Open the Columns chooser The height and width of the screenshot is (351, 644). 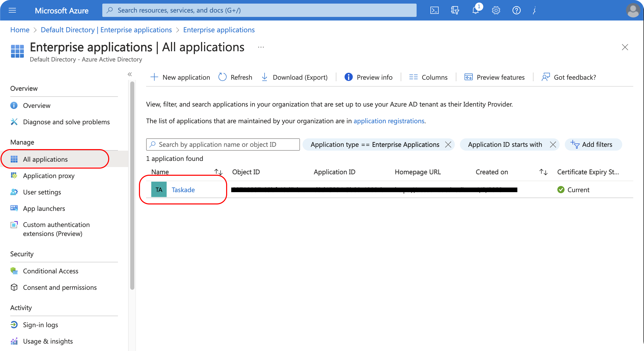point(428,77)
